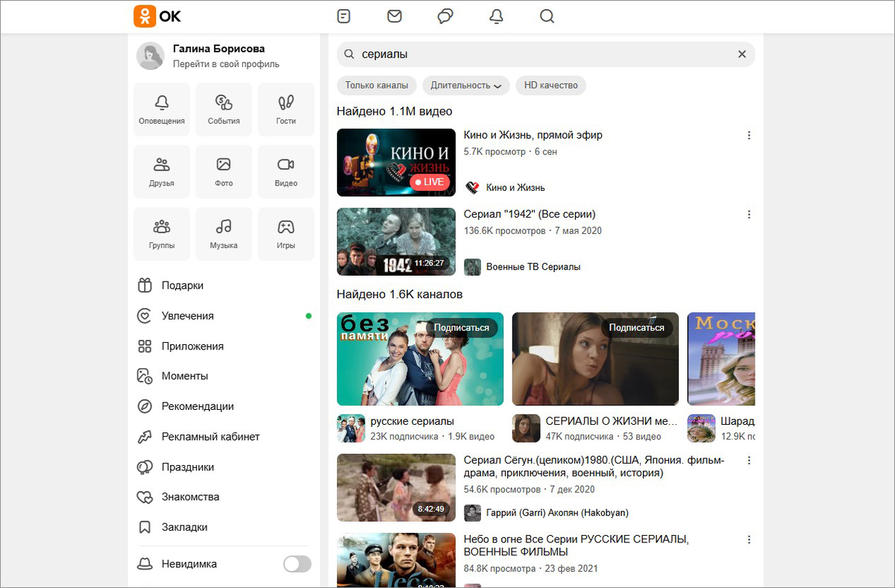Click the search field with сериалы
This screenshot has height=588, width=895.
pos(546,54)
